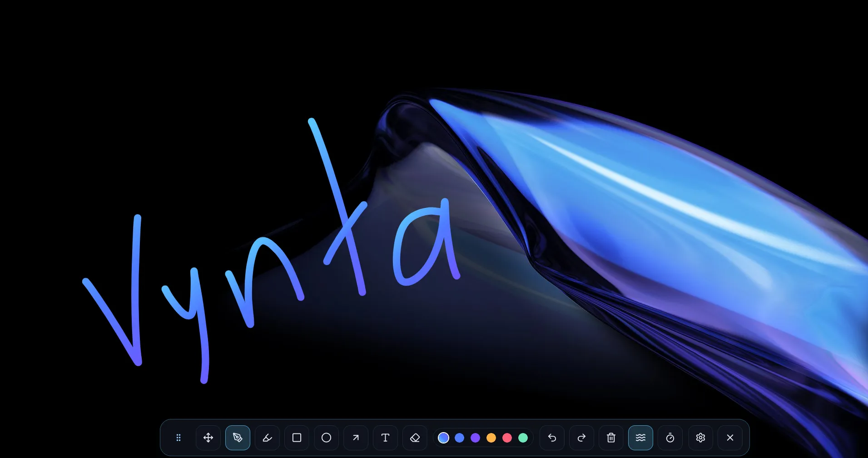Redo the undone stroke
The image size is (868, 458).
[581, 438]
